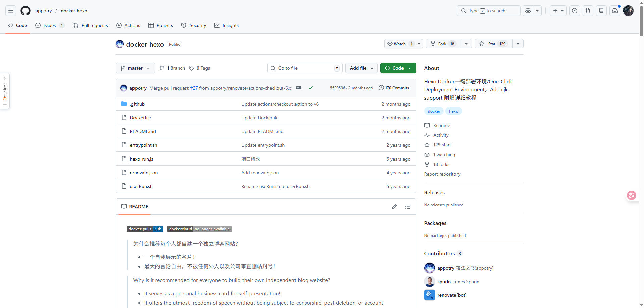
Task: Open the Create new plus dropdown
Action: pyautogui.click(x=558, y=11)
